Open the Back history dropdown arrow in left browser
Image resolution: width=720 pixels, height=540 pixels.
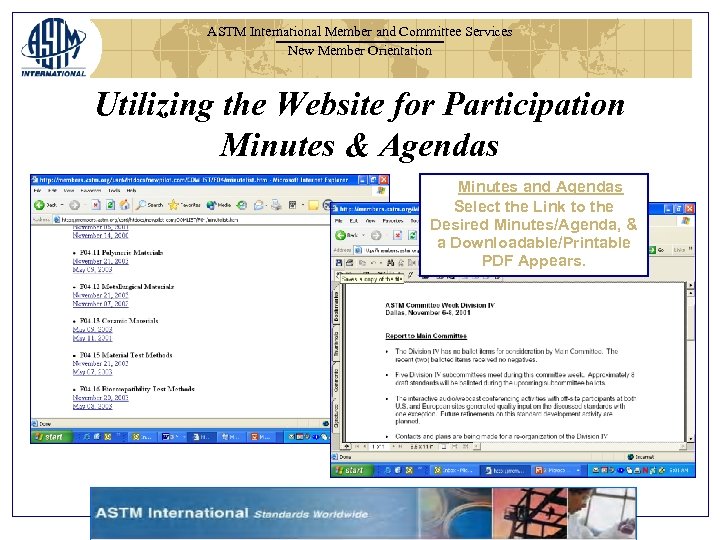pos(62,205)
